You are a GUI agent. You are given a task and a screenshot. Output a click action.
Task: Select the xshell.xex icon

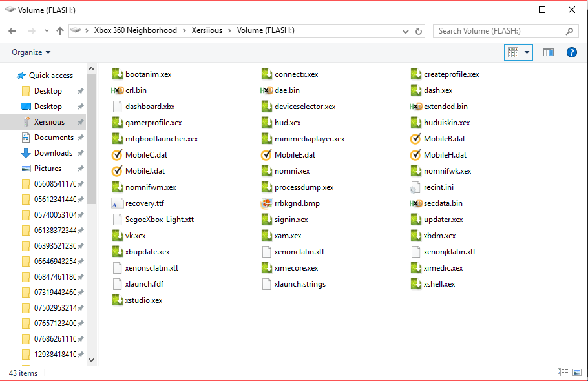pyautogui.click(x=415, y=284)
